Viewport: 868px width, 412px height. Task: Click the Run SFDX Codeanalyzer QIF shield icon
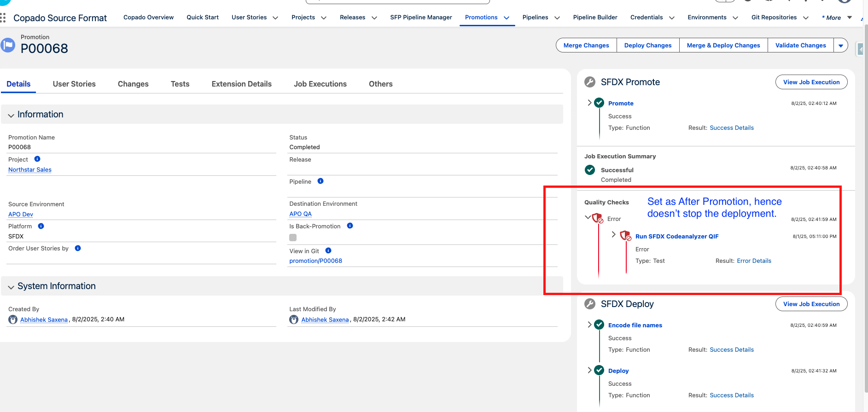[x=625, y=236]
